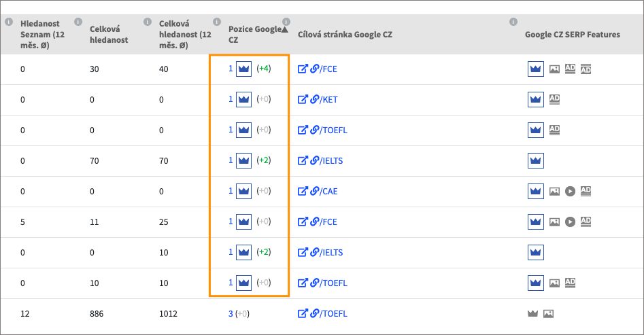Click position number 3 in the bottom row

click(x=231, y=314)
